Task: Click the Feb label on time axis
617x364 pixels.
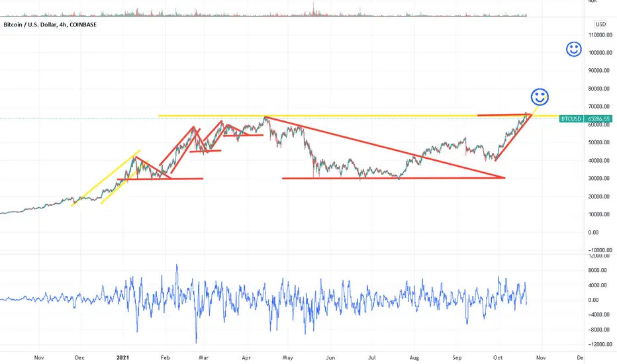Action: point(166,357)
